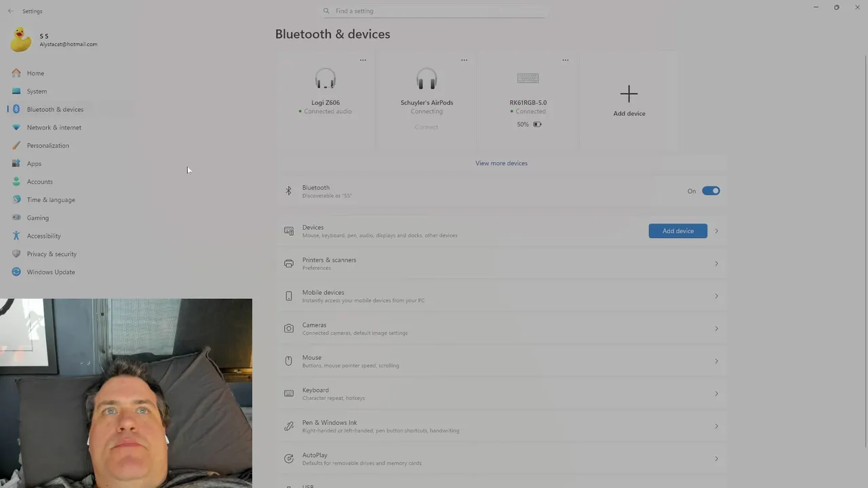Click the Logi Z606 headphone icon

pyautogui.click(x=325, y=79)
